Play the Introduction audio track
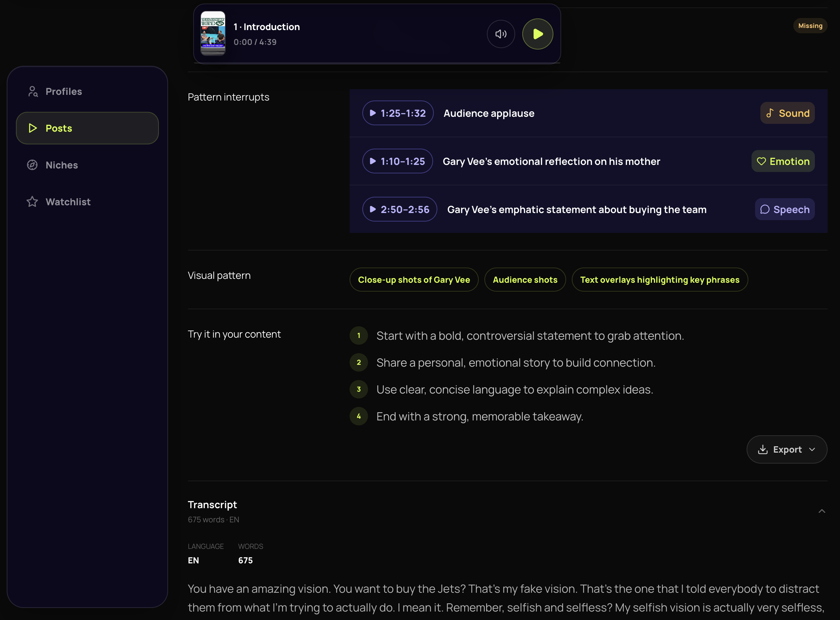This screenshot has width=840, height=620. coord(537,34)
